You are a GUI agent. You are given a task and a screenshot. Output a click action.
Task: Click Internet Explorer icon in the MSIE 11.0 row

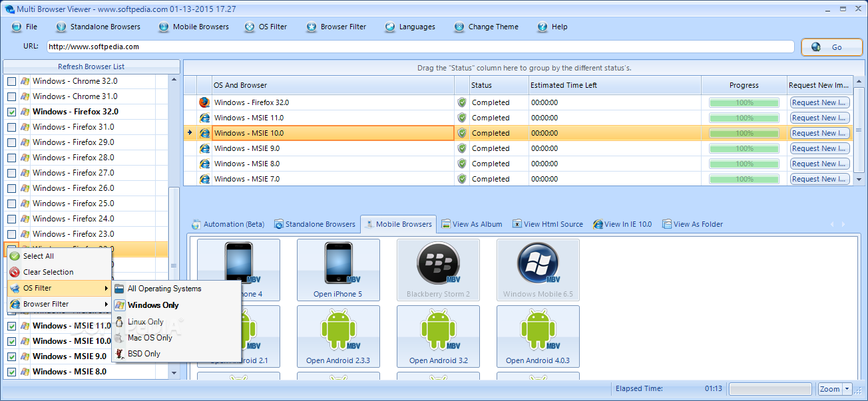point(204,118)
